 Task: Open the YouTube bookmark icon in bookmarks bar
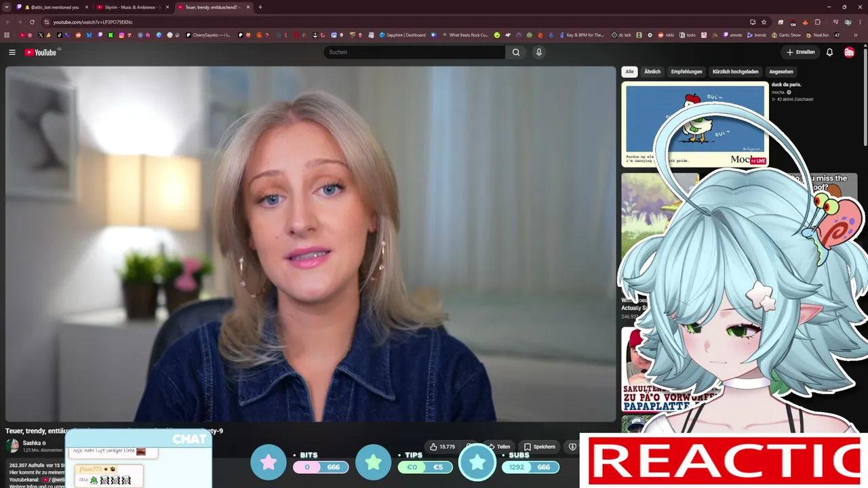(22, 35)
